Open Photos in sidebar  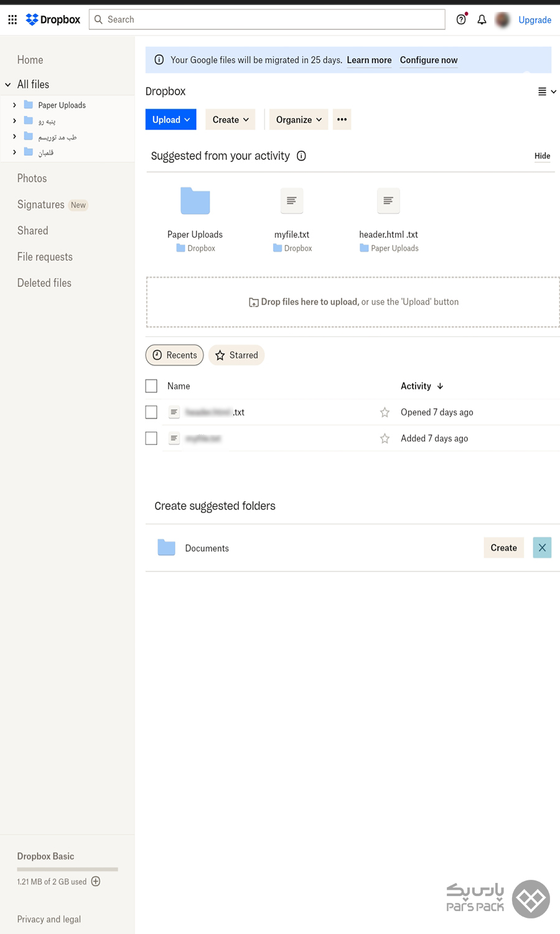coord(32,178)
